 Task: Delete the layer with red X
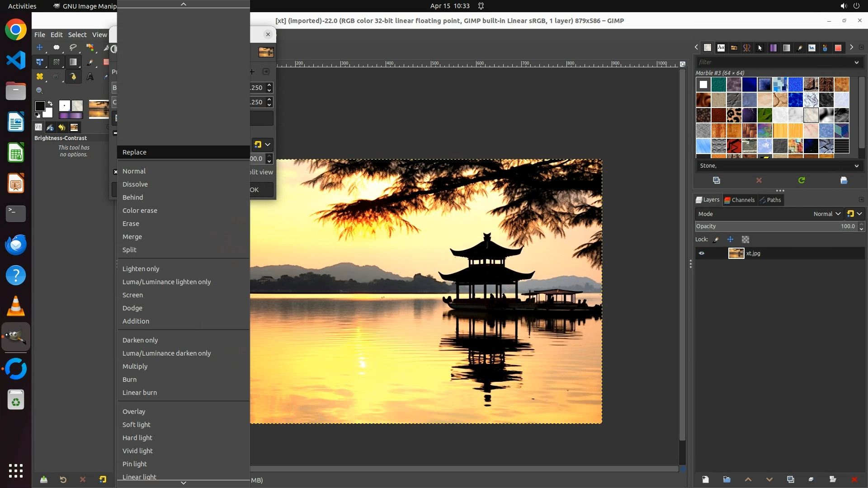click(x=854, y=479)
